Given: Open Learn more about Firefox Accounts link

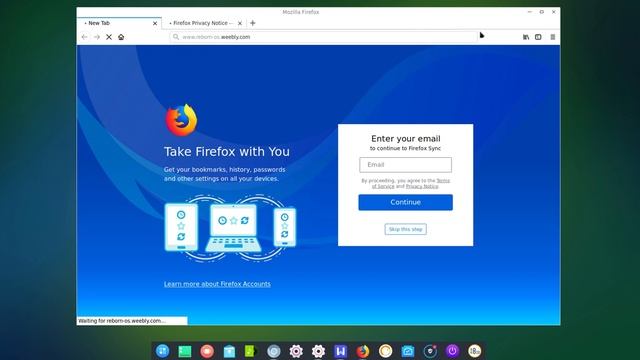Looking at the screenshot, I should coord(217,284).
